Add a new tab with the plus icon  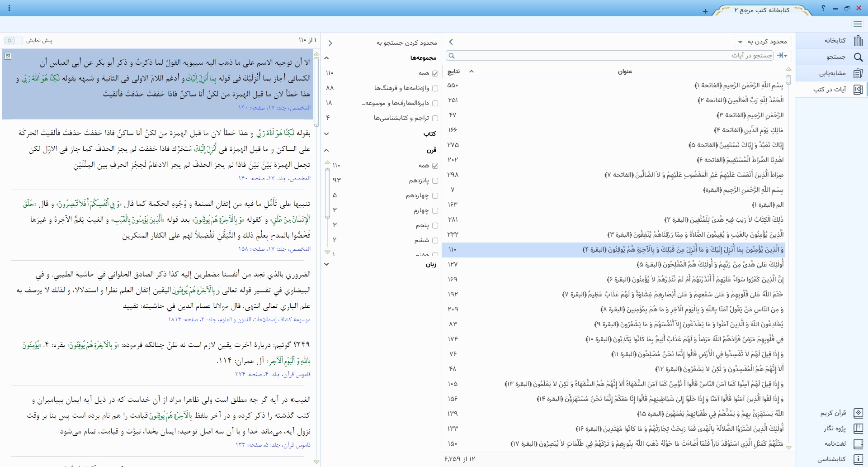(705, 11)
